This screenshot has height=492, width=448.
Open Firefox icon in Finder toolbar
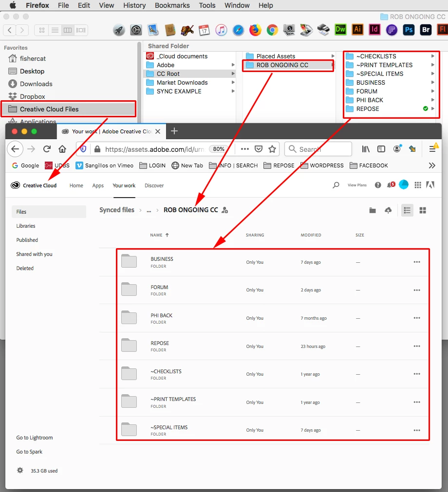point(255,30)
